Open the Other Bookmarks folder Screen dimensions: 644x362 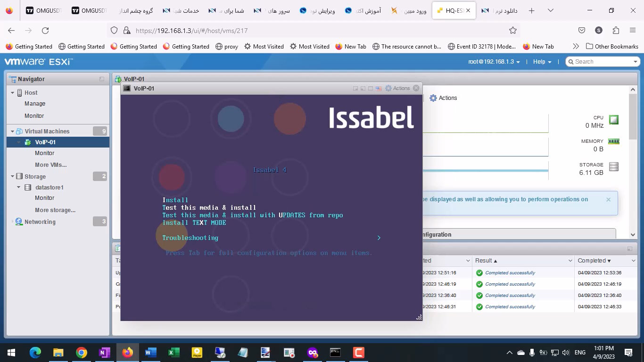(x=612, y=46)
